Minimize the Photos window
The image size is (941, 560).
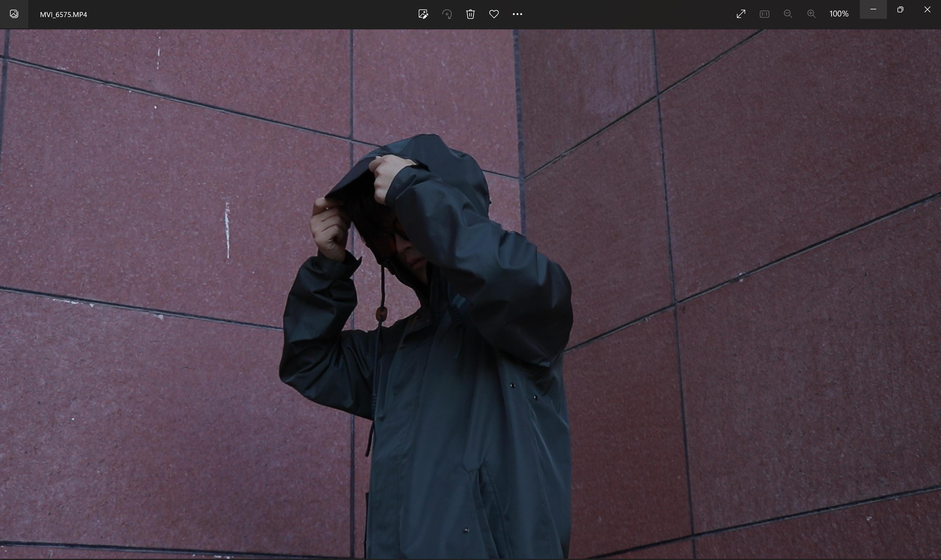coord(873,9)
